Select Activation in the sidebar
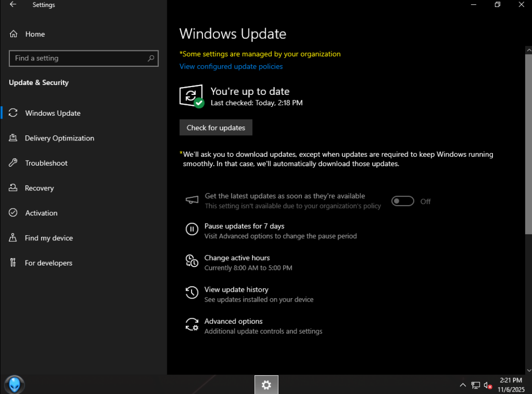532x394 pixels. [41, 213]
